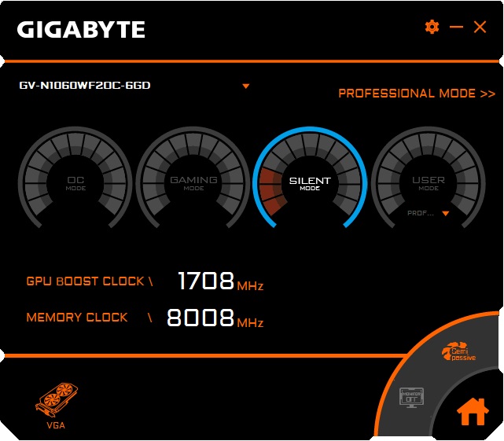Image resolution: width=504 pixels, height=441 pixels.
Task: Click the GV-N1060WF2OC-6GD card name
Action: tap(85, 86)
